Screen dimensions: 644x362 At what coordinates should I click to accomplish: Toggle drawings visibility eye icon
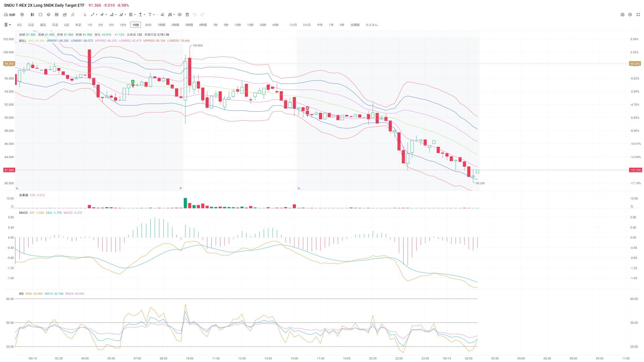point(180,15)
